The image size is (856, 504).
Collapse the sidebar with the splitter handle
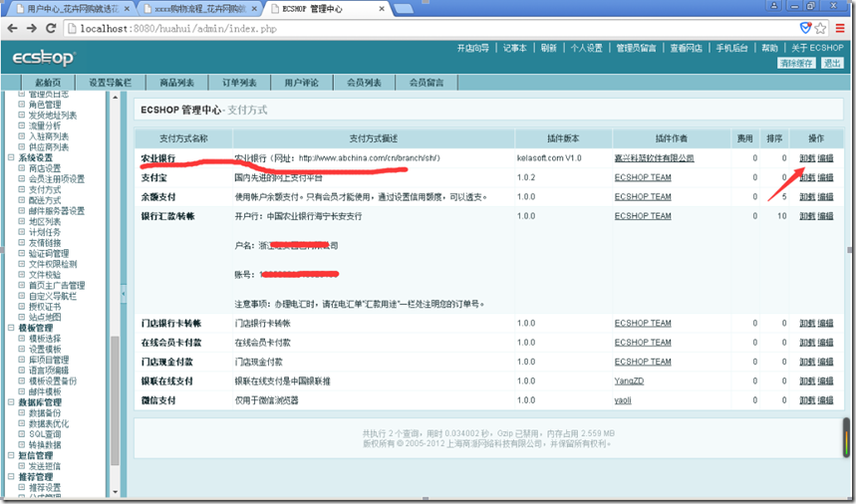pyautogui.click(x=123, y=295)
